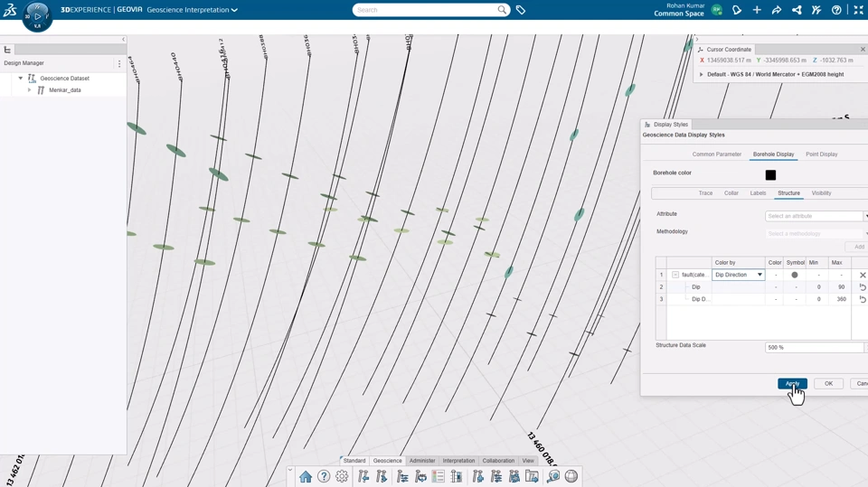This screenshot has width=868, height=487.
Task: Select the Labels sub-tab
Action: (758, 193)
